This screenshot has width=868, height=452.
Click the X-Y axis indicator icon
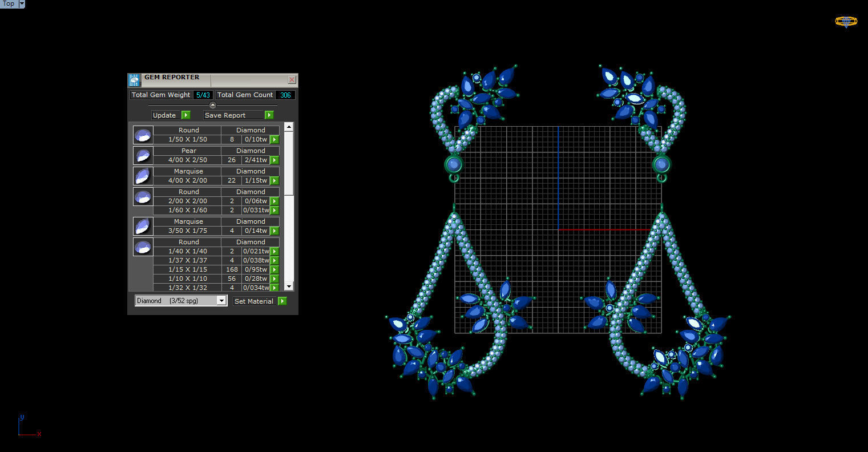point(29,426)
